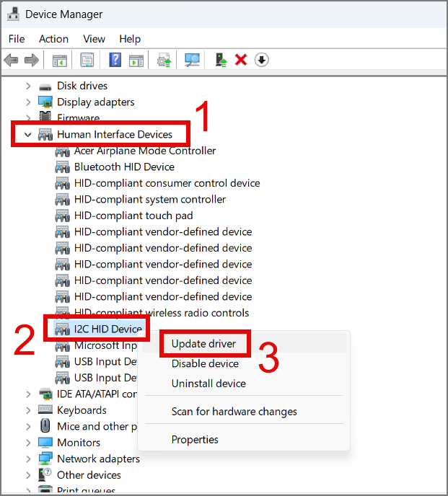Click the Forward arrow toolbar icon
The image size is (448, 496).
point(31,60)
